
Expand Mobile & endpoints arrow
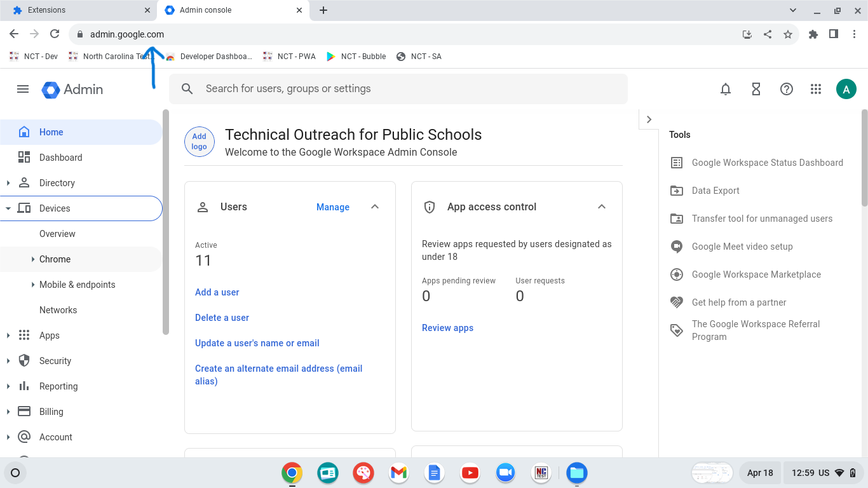(x=33, y=285)
